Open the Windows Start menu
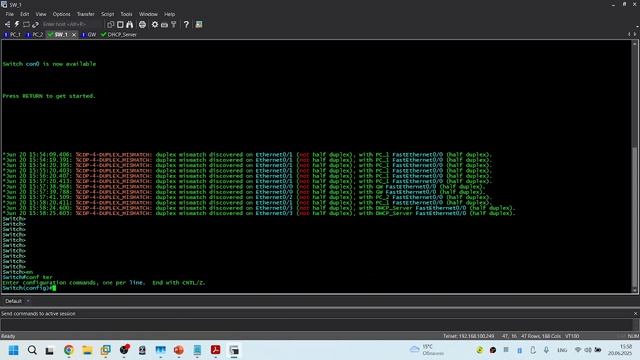This screenshot has height=360, width=640. click(x=13, y=350)
